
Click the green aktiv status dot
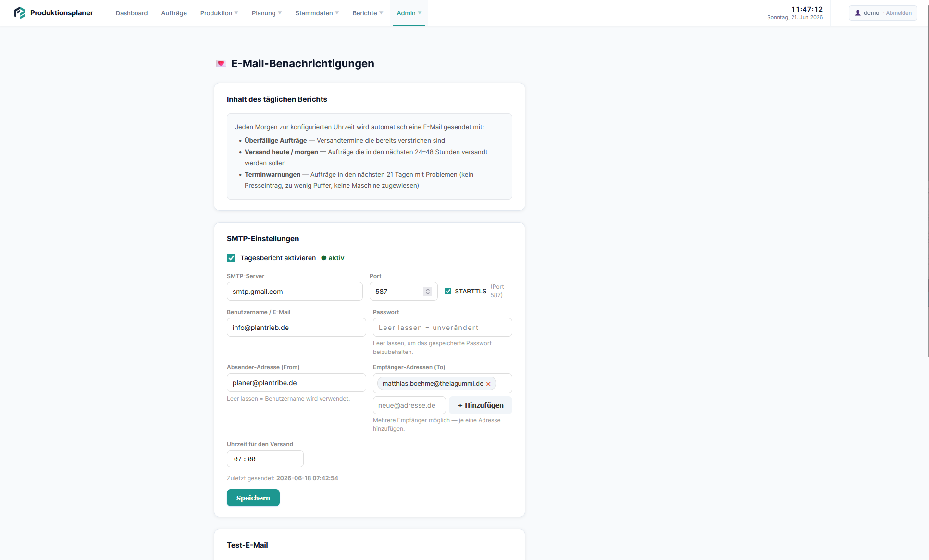(x=323, y=258)
